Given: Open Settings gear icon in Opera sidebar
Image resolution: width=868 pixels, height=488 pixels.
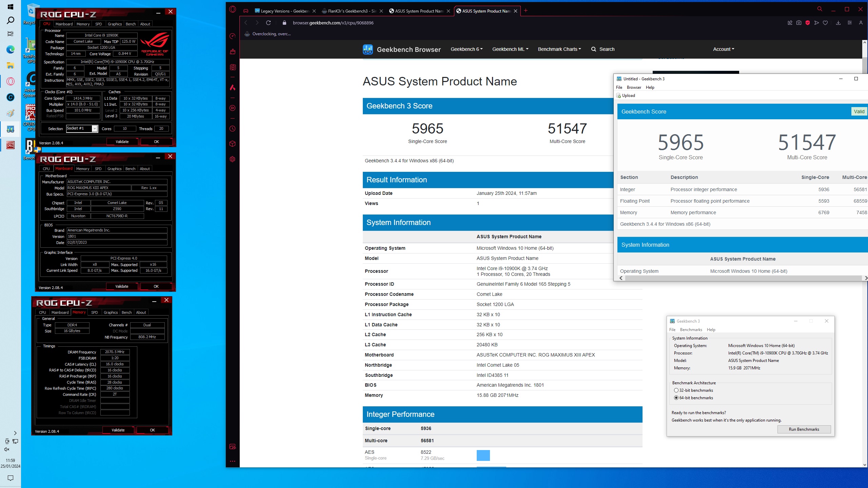Looking at the screenshot, I should coord(233,159).
